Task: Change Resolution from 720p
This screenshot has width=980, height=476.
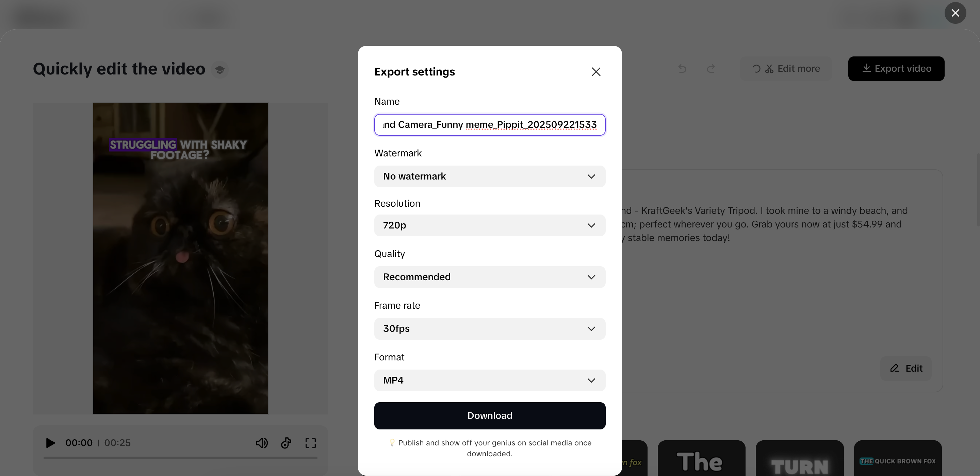Action: click(489, 225)
